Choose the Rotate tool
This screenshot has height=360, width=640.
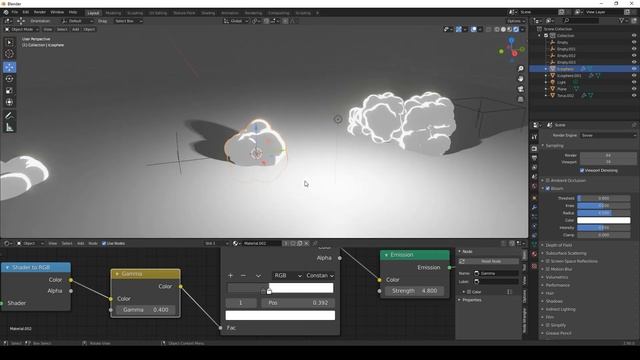(9, 79)
